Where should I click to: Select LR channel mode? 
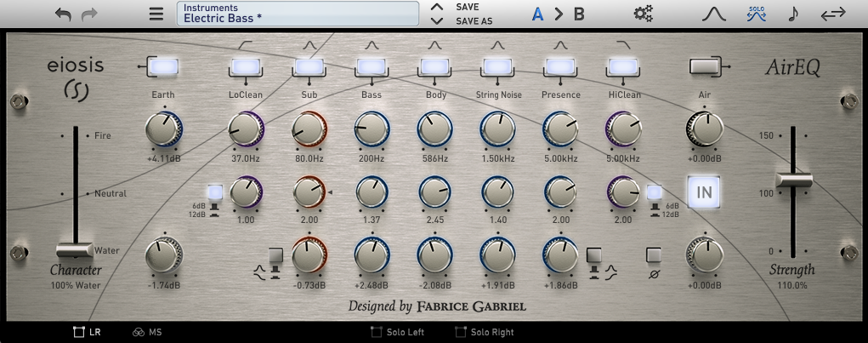[x=88, y=333]
